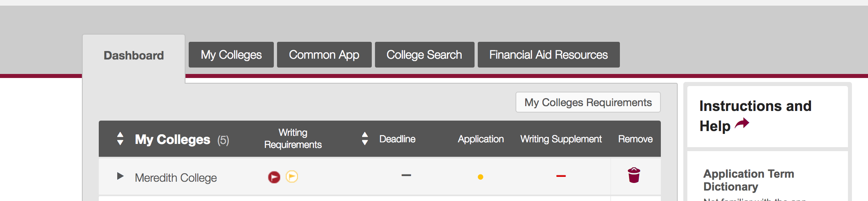Sort by My Colleges sort arrows
Image resolution: width=868 pixels, height=201 pixels.
(120, 139)
